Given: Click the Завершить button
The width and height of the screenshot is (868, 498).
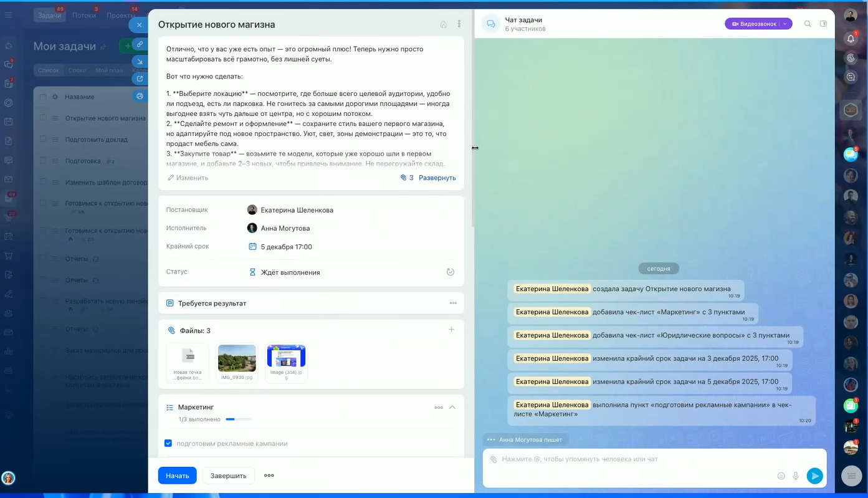Looking at the screenshot, I should tap(229, 476).
